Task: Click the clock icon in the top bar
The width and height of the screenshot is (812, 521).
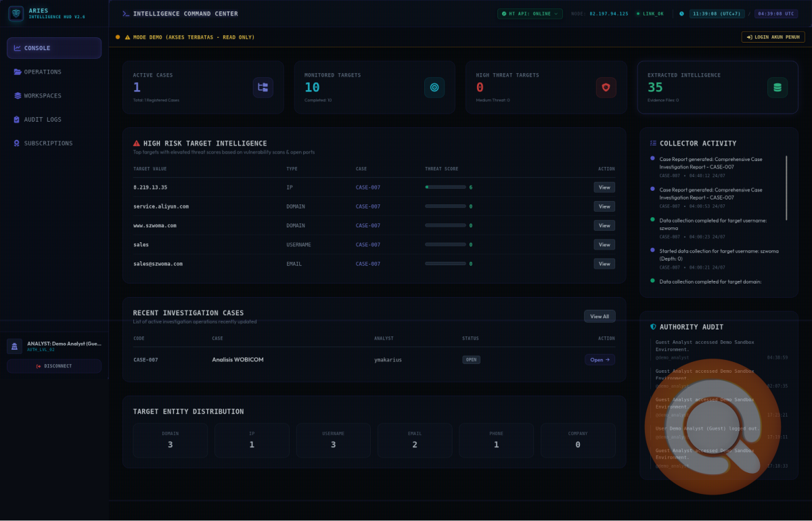Action: (x=681, y=14)
